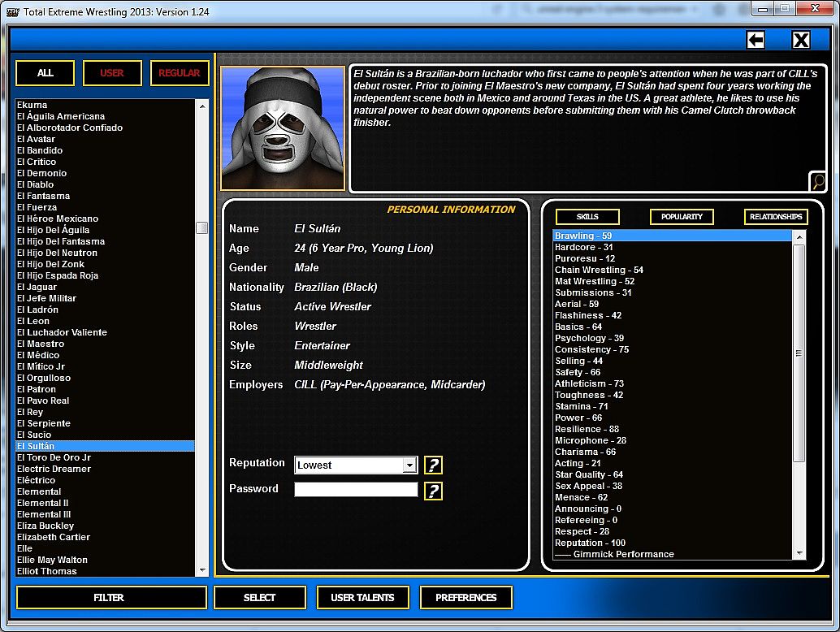Open USER TALENTS
Screen dimensions: 840x632
[x=362, y=597]
